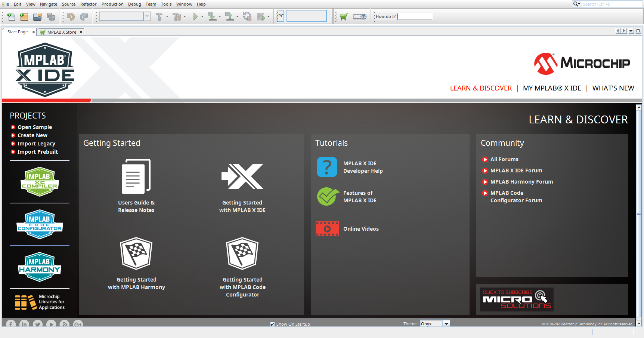
Task: Click the green Run Project icon
Action: coord(195,16)
